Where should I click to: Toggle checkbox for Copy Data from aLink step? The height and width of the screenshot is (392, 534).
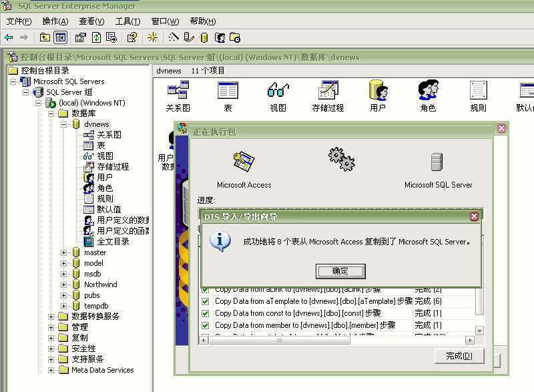coord(205,290)
